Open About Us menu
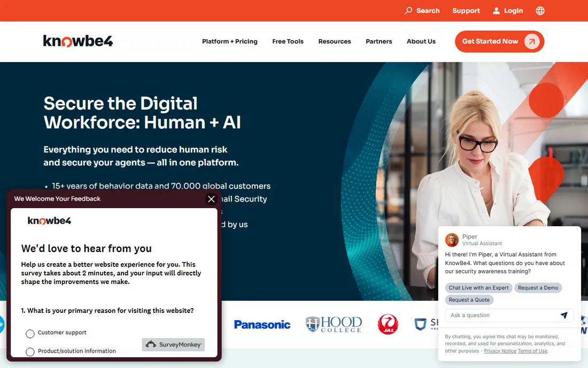This screenshot has height=368, width=588. coord(421,41)
